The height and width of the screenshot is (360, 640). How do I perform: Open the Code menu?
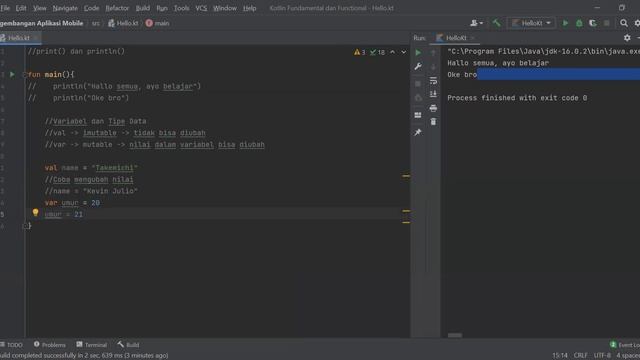[91, 8]
